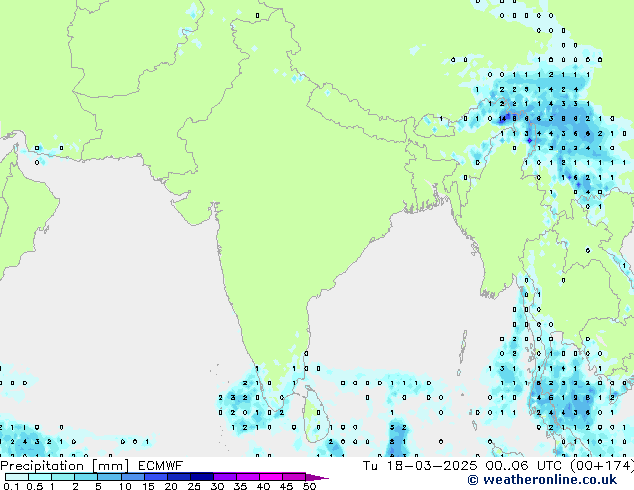Click the 0.5–1 mm legend color swatch
Image resolution: width=634 pixels, height=490 pixels.
click(x=40, y=477)
